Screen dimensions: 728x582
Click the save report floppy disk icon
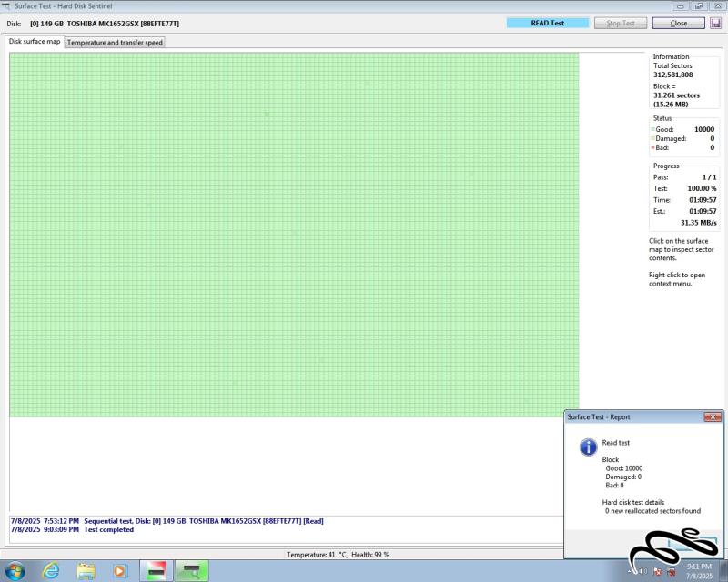pyautogui.click(x=715, y=23)
